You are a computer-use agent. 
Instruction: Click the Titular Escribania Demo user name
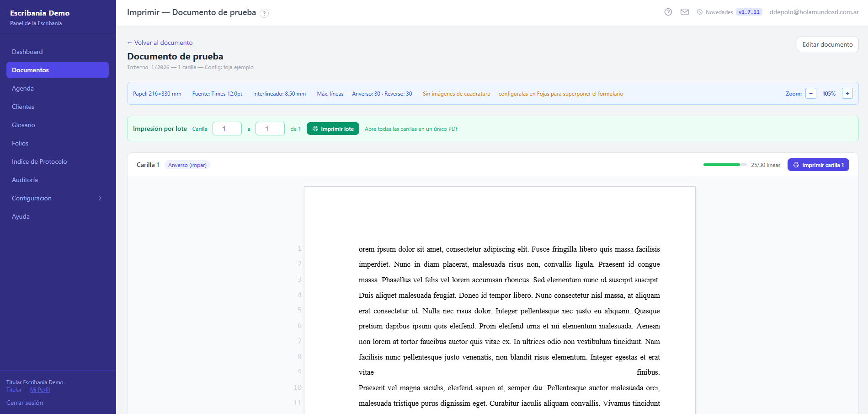point(35,382)
